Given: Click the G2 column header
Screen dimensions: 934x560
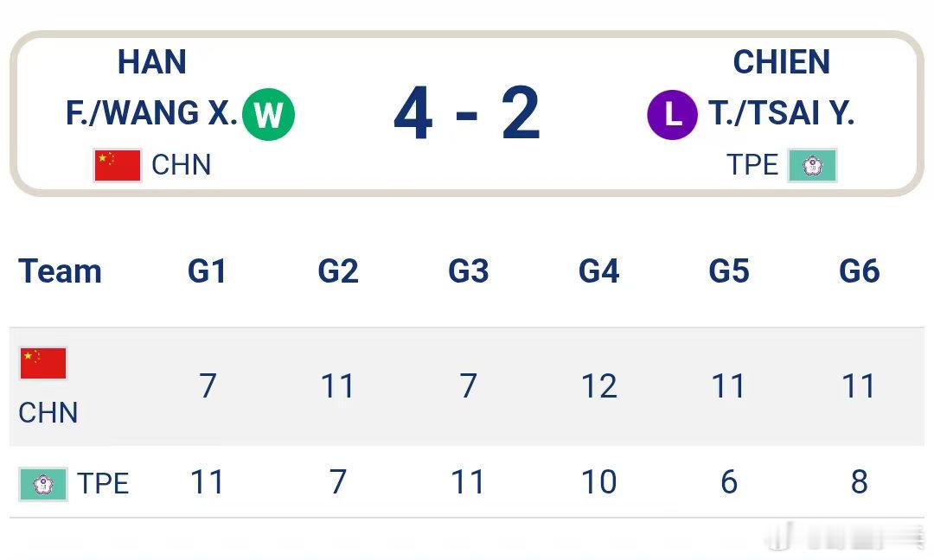Looking at the screenshot, I should click(x=338, y=271).
